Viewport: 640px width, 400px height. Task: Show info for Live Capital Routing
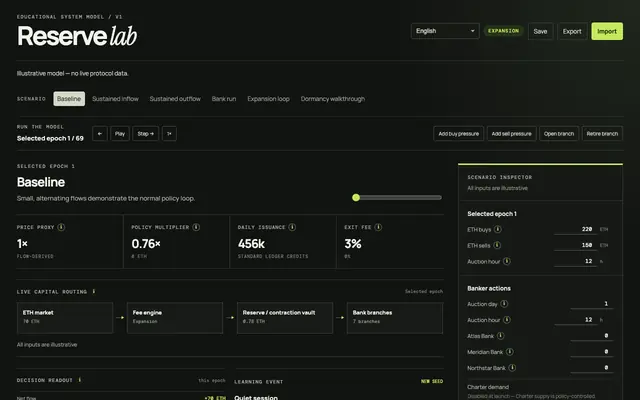(x=94, y=291)
